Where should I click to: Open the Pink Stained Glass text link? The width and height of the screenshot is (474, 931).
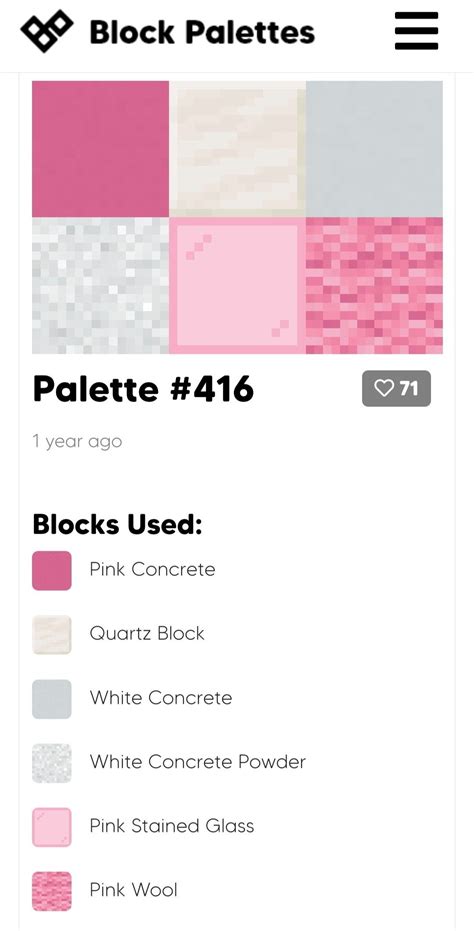(x=172, y=826)
